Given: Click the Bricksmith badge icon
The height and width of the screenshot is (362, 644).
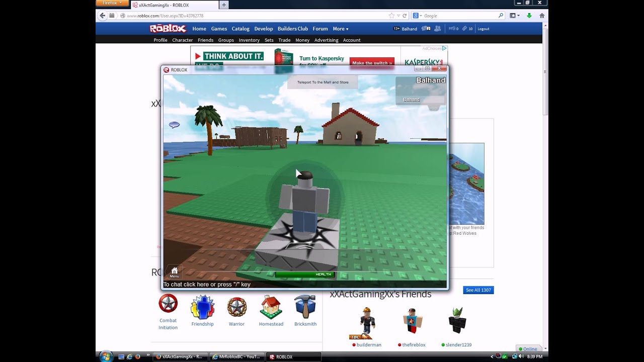Looking at the screenshot, I should pyautogui.click(x=305, y=307).
